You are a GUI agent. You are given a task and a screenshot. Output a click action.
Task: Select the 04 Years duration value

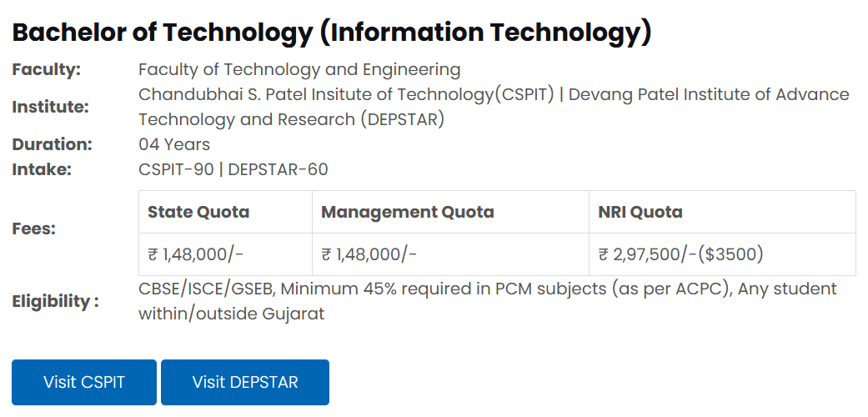click(x=174, y=144)
